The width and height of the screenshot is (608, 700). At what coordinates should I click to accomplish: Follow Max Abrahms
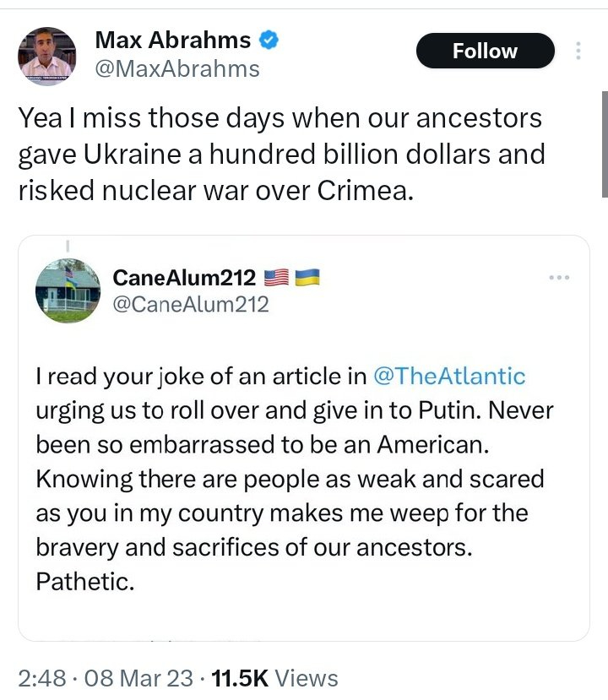click(485, 52)
